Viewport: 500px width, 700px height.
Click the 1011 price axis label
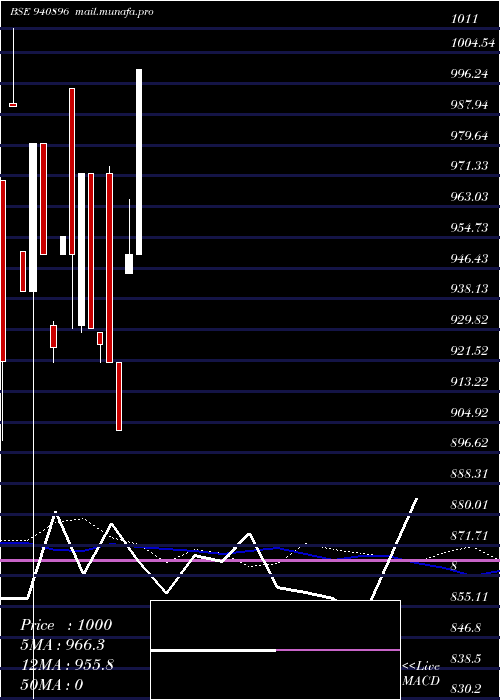[464, 19]
